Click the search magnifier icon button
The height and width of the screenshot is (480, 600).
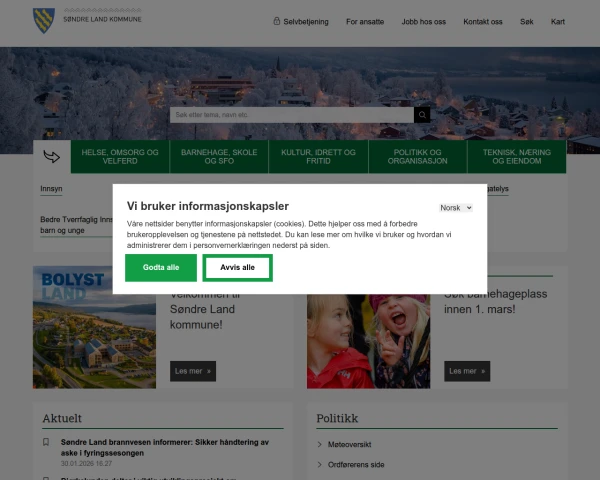click(422, 115)
